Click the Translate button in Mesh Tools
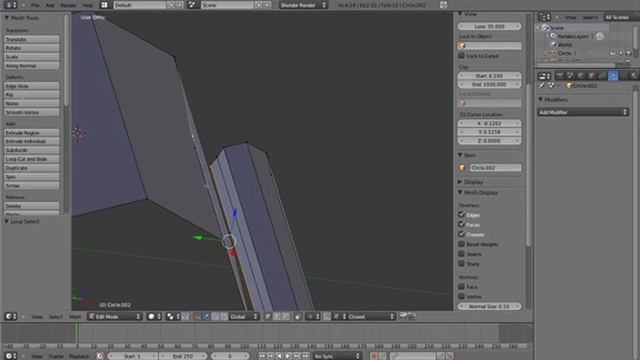640x360 pixels. (x=32, y=39)
